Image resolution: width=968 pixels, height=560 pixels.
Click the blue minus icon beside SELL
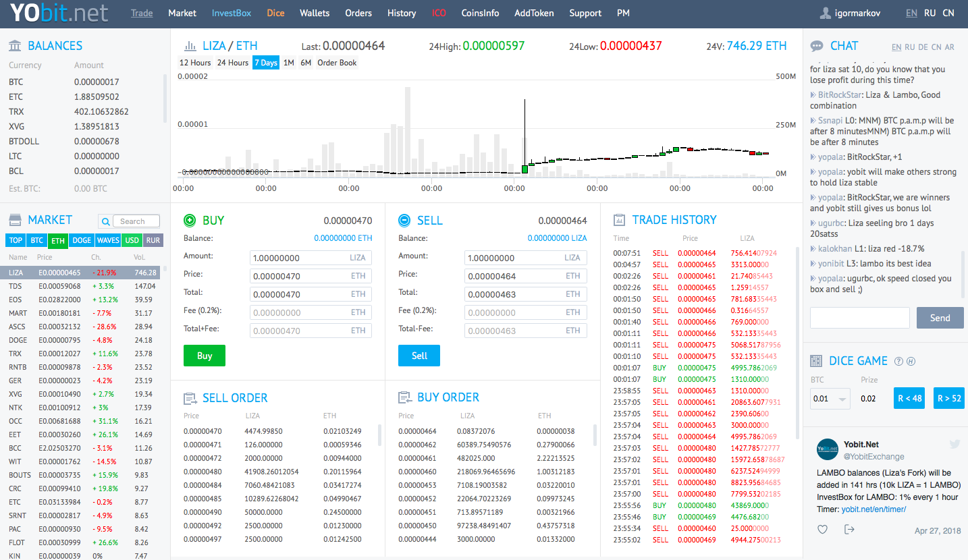(404, 220)
